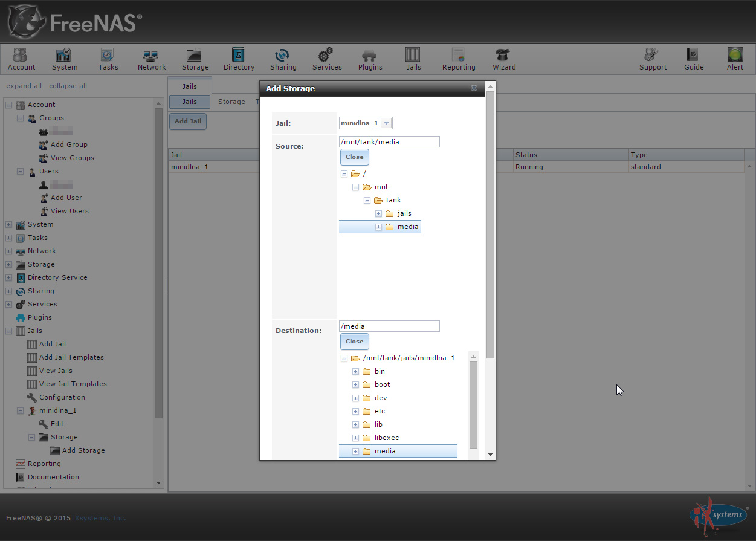Open Network in top toolbar
The width and height of the screenshot is (756, 541).
coord(151,59)
